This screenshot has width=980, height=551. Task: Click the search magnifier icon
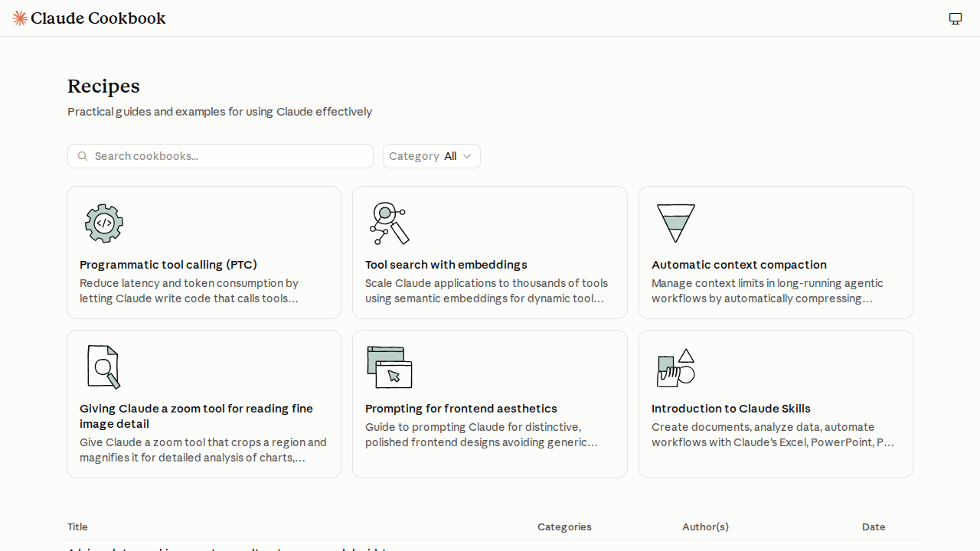[83, 156]
